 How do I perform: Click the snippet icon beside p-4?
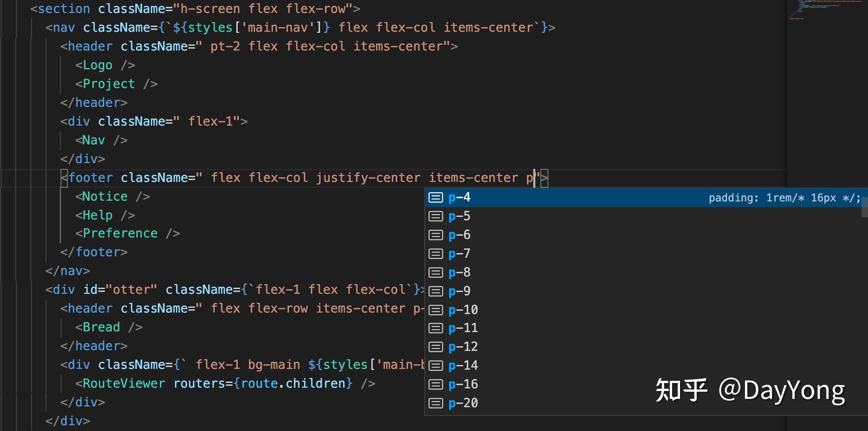click(x=435, y=197)
